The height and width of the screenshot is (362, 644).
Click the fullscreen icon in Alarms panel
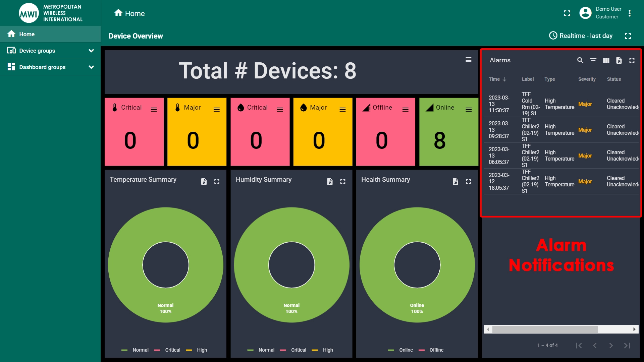tap(633, 60)
